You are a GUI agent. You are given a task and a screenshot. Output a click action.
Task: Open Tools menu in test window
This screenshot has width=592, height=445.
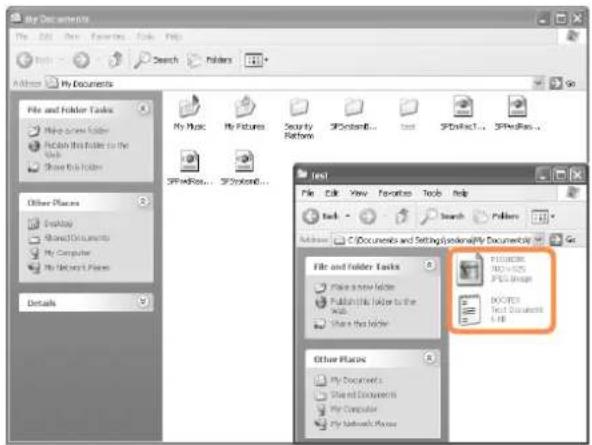[x=432, y=193]
